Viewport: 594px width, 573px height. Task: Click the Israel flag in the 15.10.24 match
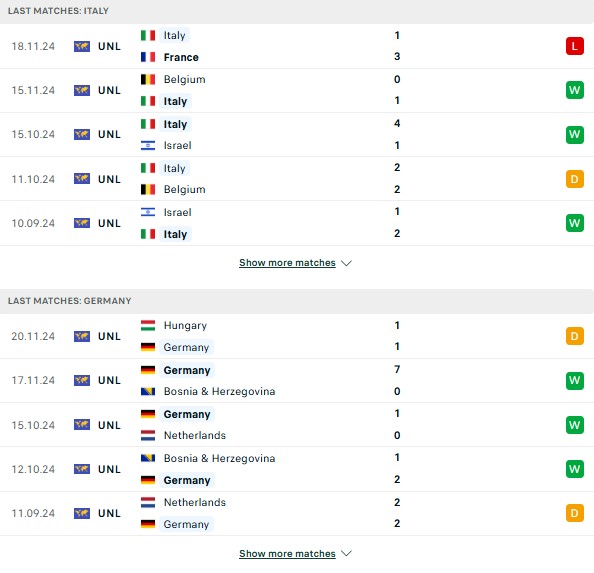148,145
